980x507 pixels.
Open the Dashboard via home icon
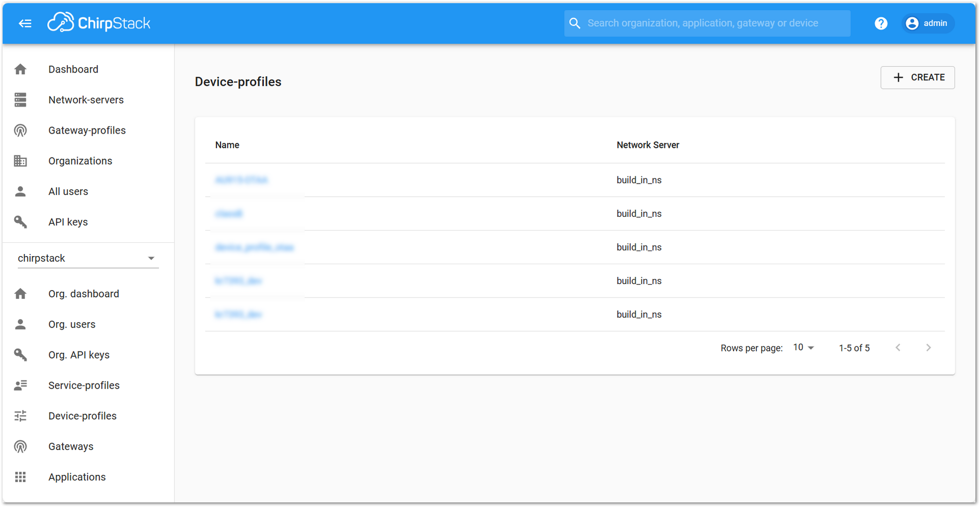[20, 69]
